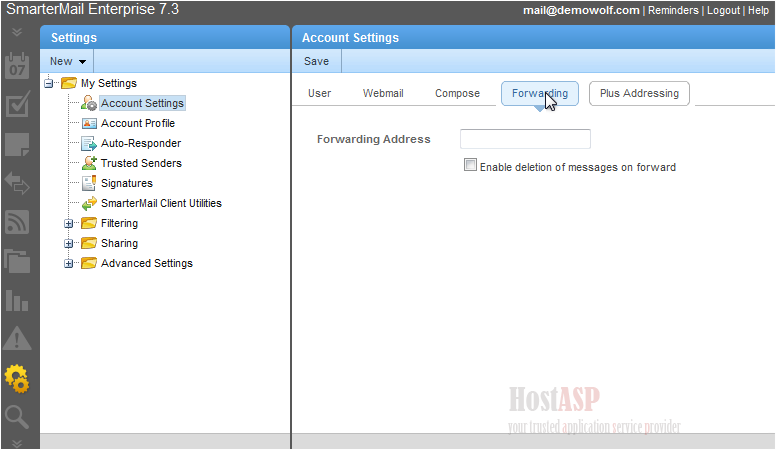Select Account Profile in the tree
Image resolution: width=776 pixels, height=450 pixels.
point(138,123)
